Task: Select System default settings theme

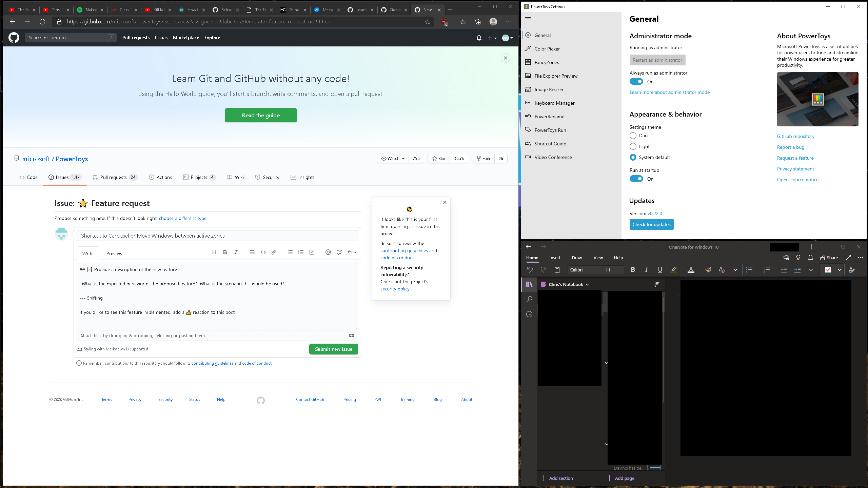Action: click(633, 157)
